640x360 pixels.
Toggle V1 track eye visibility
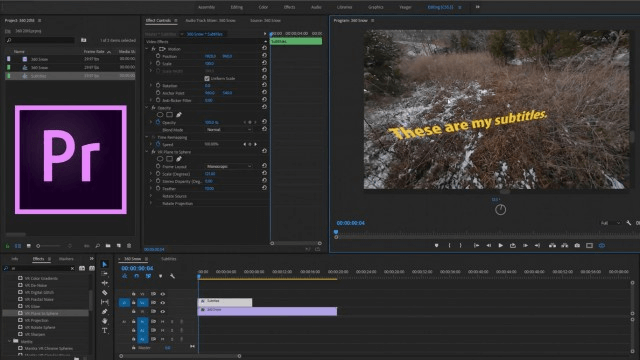coord(162,311)
